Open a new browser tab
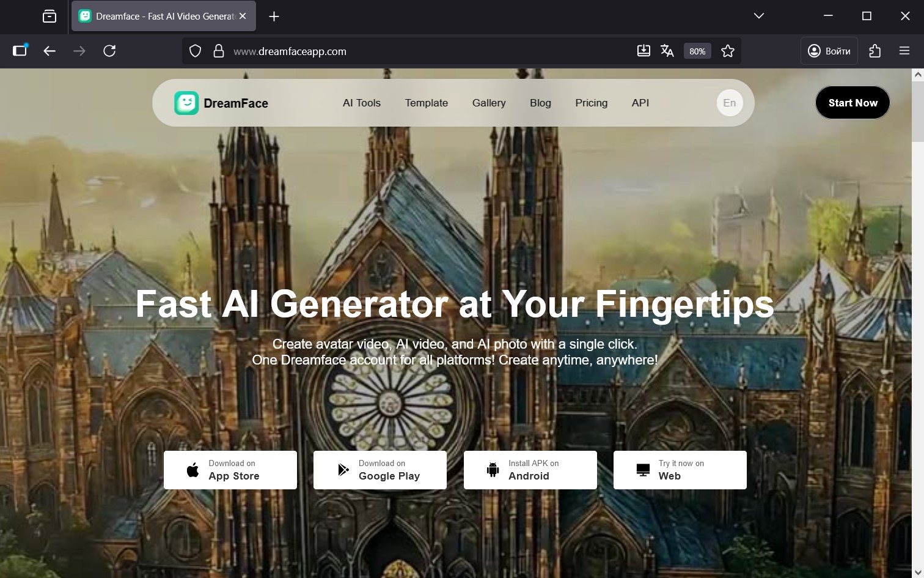924x578 pixels. pos(274,17)
